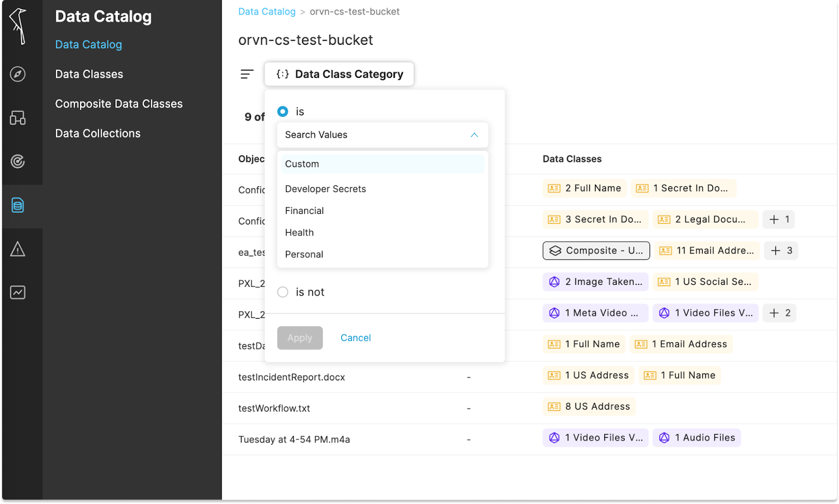
Task: Open the devices icon in left rail
Action: (18, 118)
